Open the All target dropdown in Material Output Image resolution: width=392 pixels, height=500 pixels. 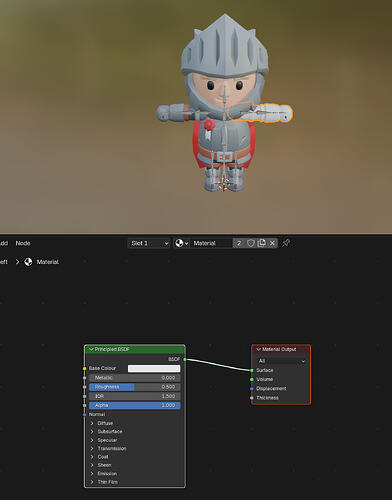coord(281,361)
